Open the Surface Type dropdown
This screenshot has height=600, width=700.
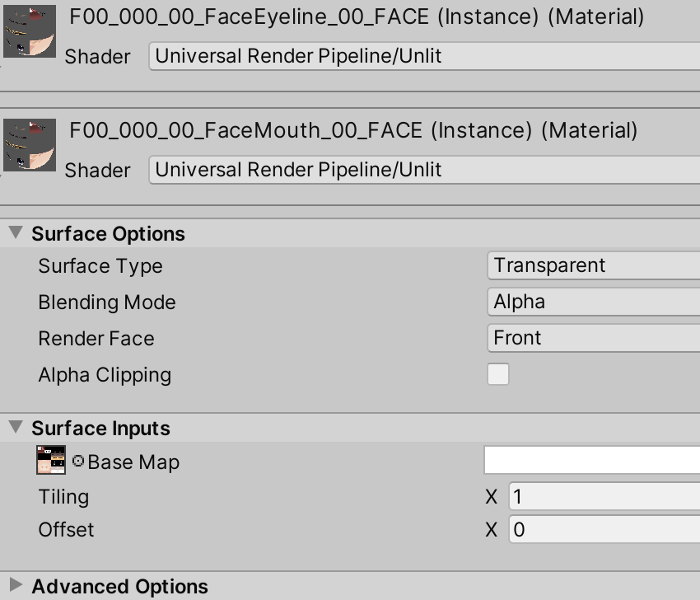click(593, 265)
